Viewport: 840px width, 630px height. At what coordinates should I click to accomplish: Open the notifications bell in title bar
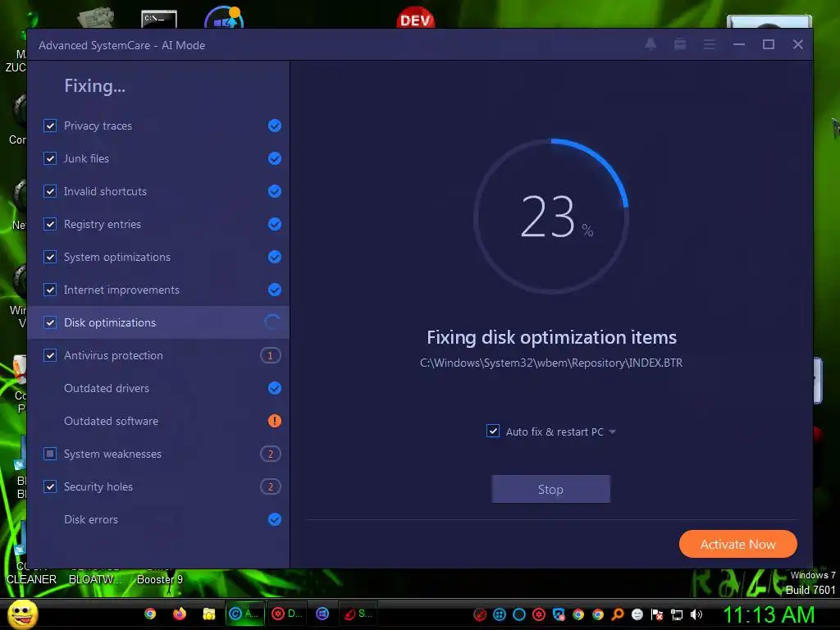point(651,44)
